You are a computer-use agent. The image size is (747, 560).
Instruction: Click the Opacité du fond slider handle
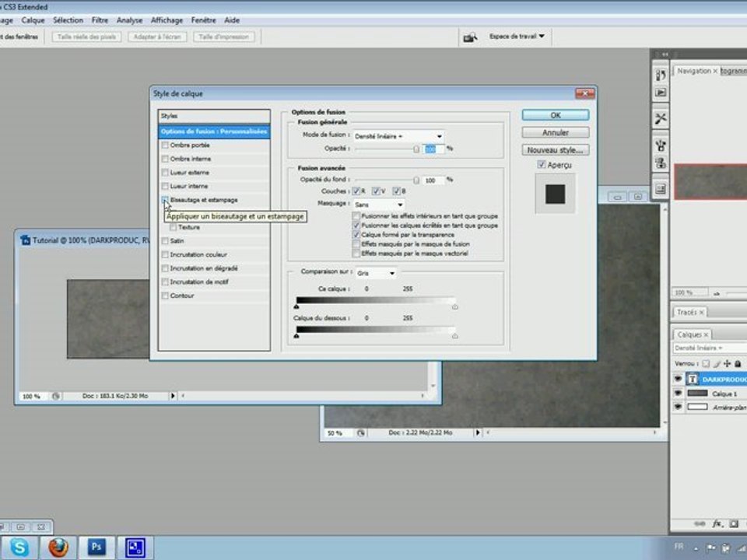(416, 180)
